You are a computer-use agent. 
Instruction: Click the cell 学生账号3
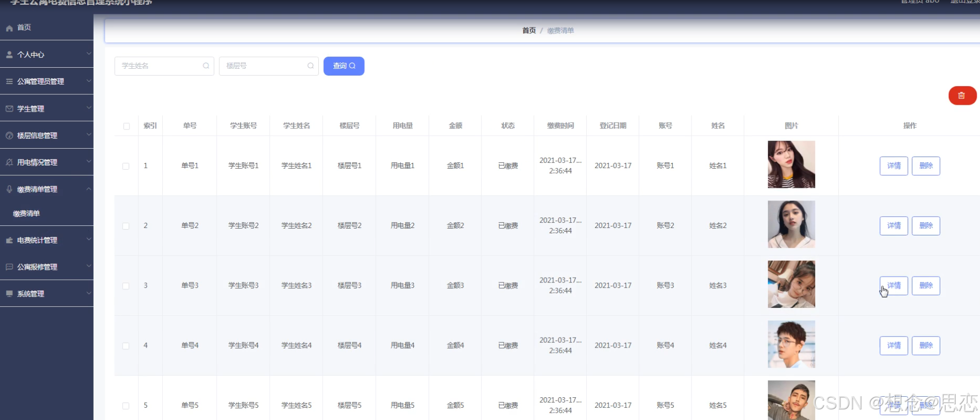(244, 286)
